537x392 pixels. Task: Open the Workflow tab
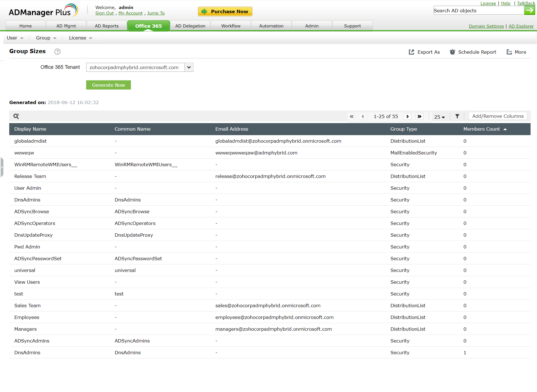point(231,26)
